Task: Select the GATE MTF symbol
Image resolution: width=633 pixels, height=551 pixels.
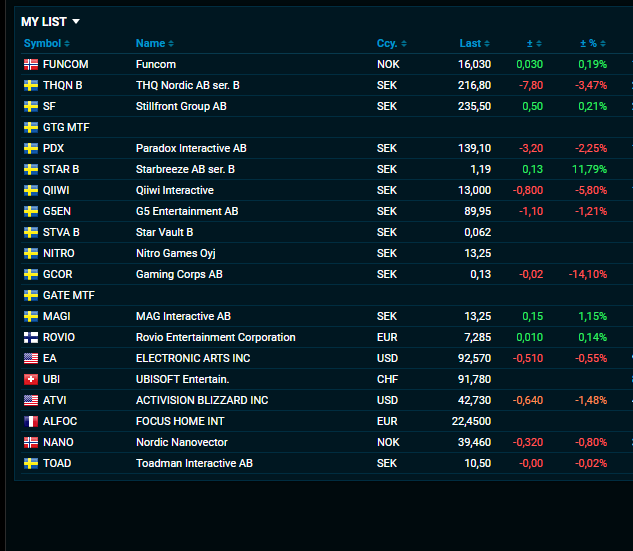Action: click(x=69, y=295)
